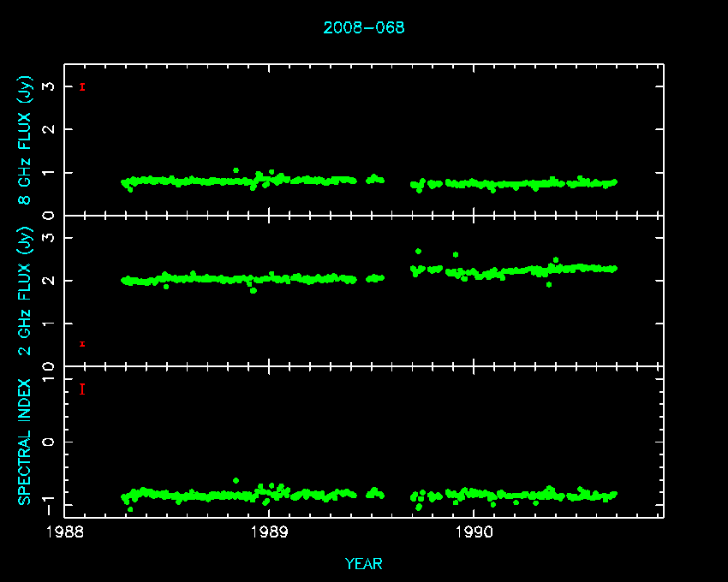Image resolution: width=728 pixels, height=582 pixels.
Task: Click the lowest 2 GHz point in mid-1990
Action: coord(548,284)
